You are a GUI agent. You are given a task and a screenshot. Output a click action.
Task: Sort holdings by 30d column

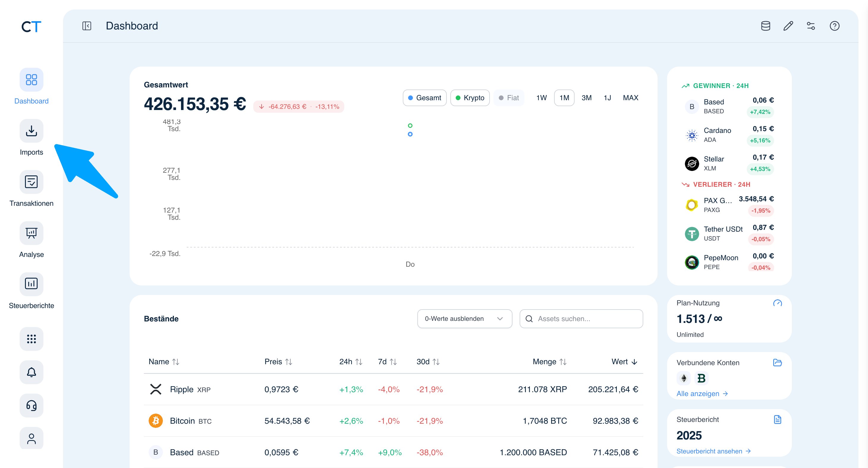coord(428,362)
